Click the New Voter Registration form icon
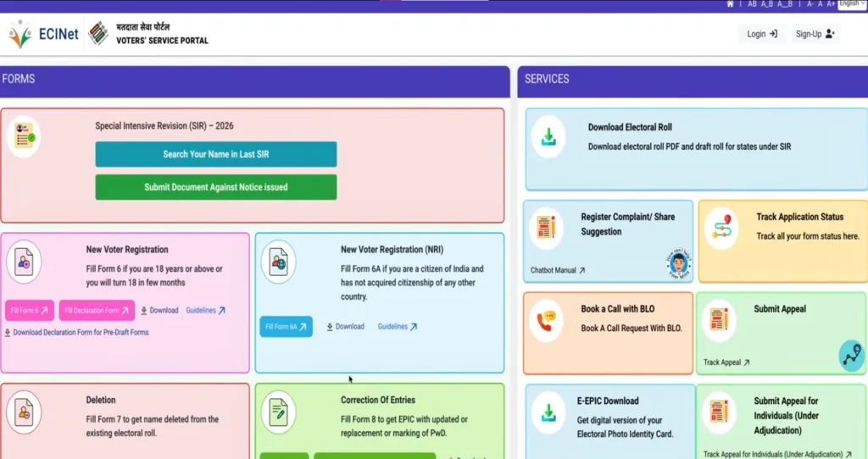The image size is (868, 459). tap(24, 262)
